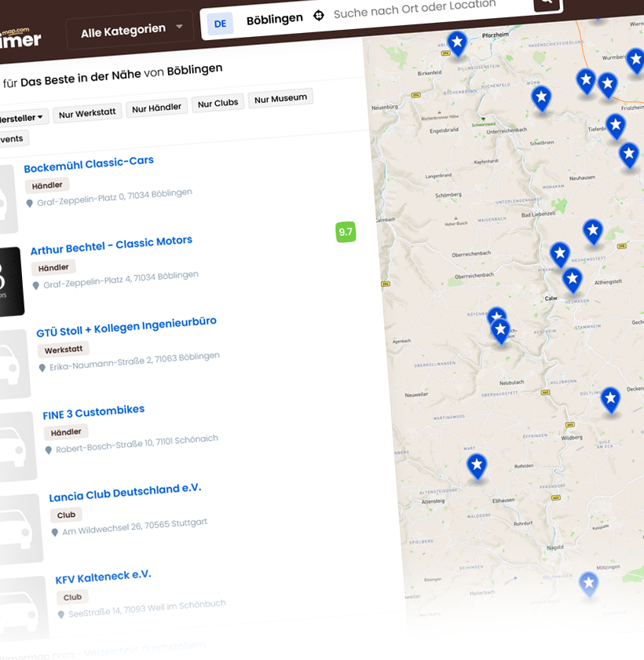This screenshot has height=660, width=644.
Task: Select the star marker near Mötzingen
Action: (588, 585)
